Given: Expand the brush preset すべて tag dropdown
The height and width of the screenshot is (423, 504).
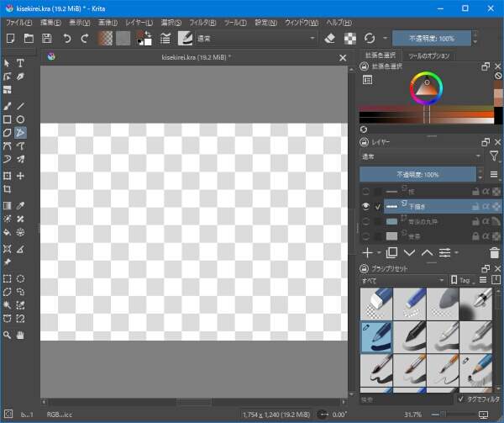Looking at the screenshot, I should (402, 280).
